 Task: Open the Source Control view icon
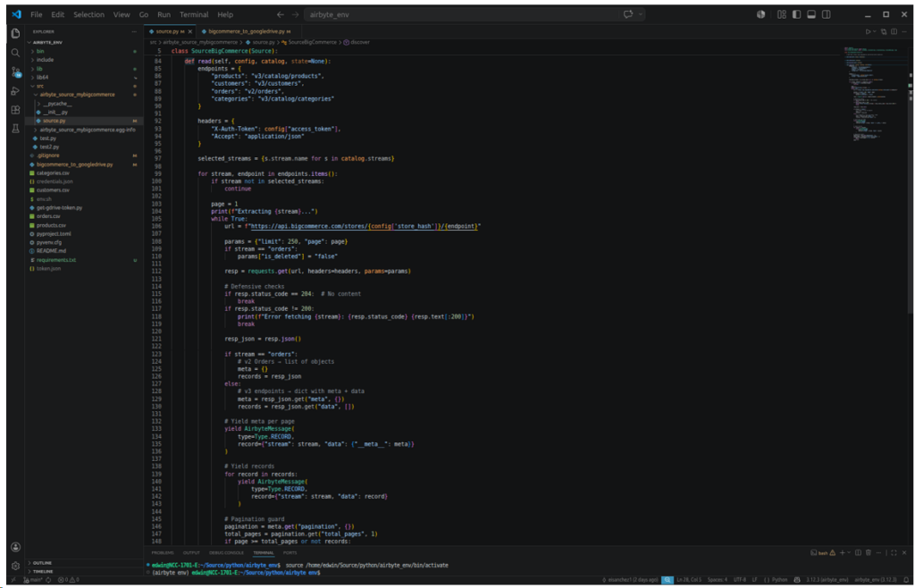pos(16,72)
